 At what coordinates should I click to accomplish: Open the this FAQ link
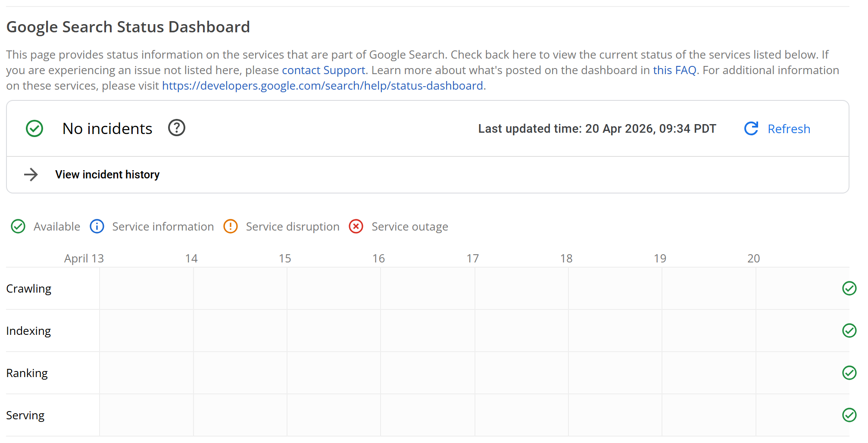pos(674,70)
